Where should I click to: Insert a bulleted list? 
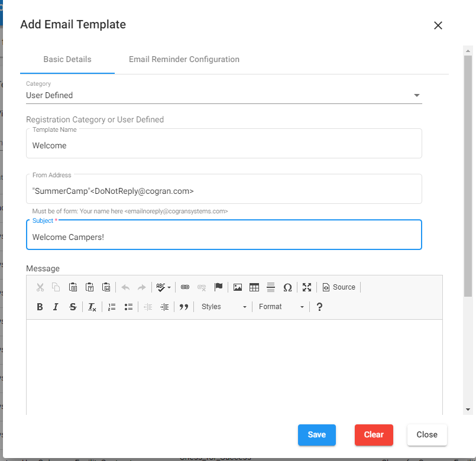[128, 307]
